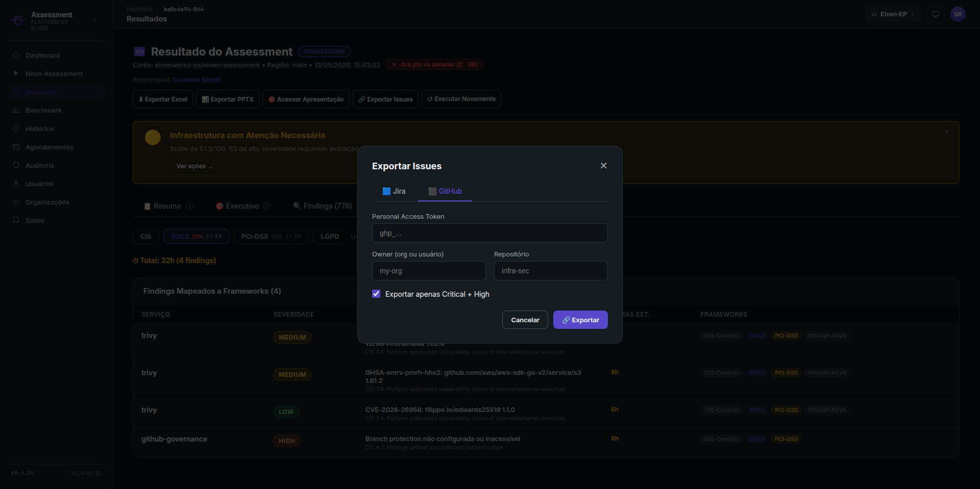980x489 pixels.
Task: Click OWASP-ASVS tag in CVE-2026-26958 row
Action: 827,410
